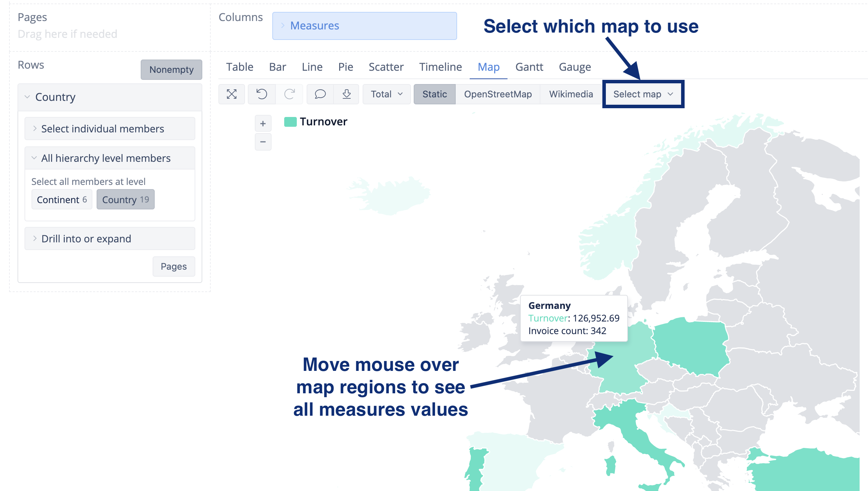Expand Select individual members section
Screen dimensions: 868x491
[103, 129]
